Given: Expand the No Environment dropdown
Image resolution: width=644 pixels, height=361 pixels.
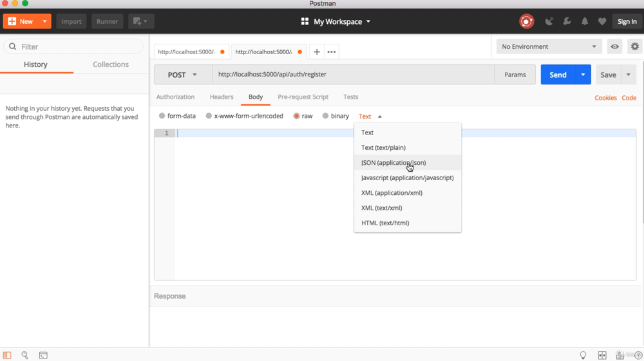Looking at the screenshot, I should point(549,46).
